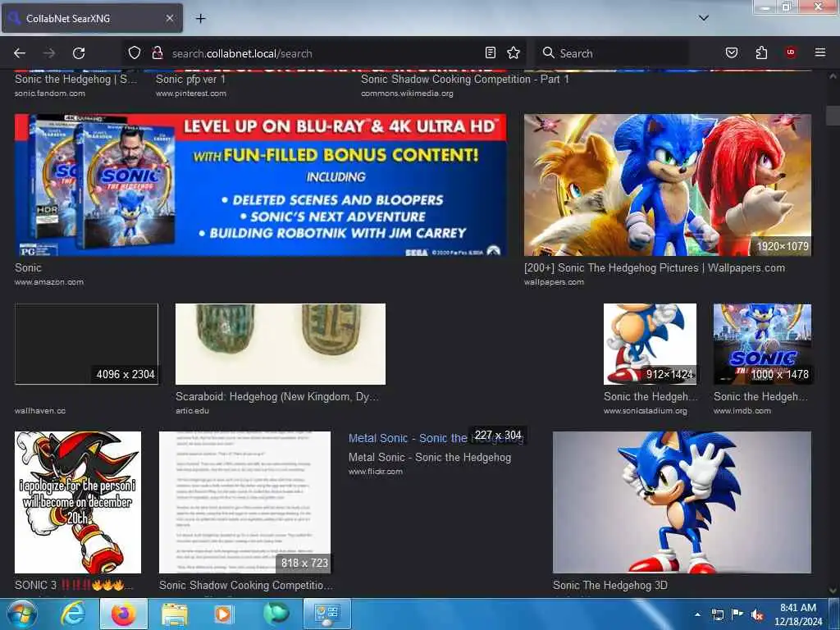This screenshot has height=630, width=840.
Task: Open the 818 x 723 text document thumbnail
Action: click(x=244, y=503)
